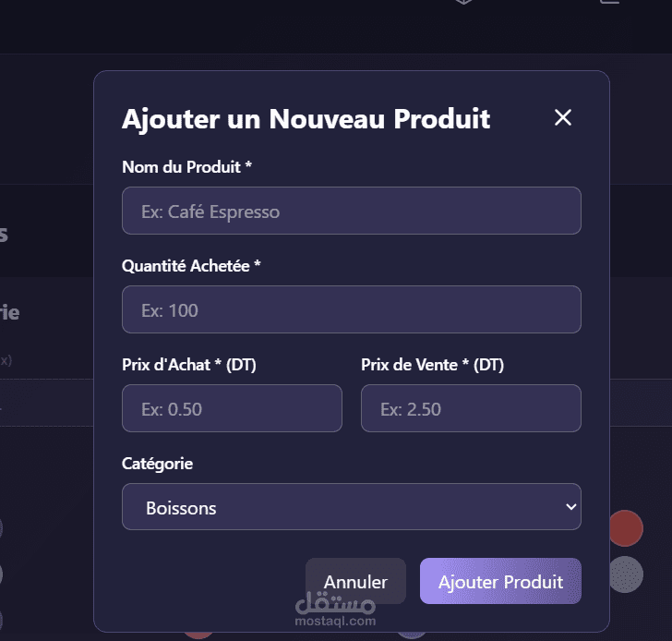Screen dimensions: 672x641
Task: Pick the red circle swatch behind dialog
Action: pyautogui.click(x=626, y=528)
